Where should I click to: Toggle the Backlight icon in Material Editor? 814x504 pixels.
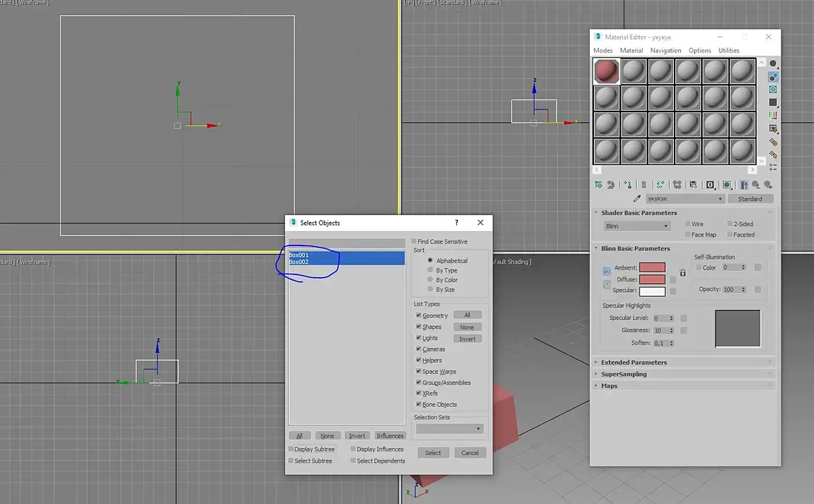(773, 77)
